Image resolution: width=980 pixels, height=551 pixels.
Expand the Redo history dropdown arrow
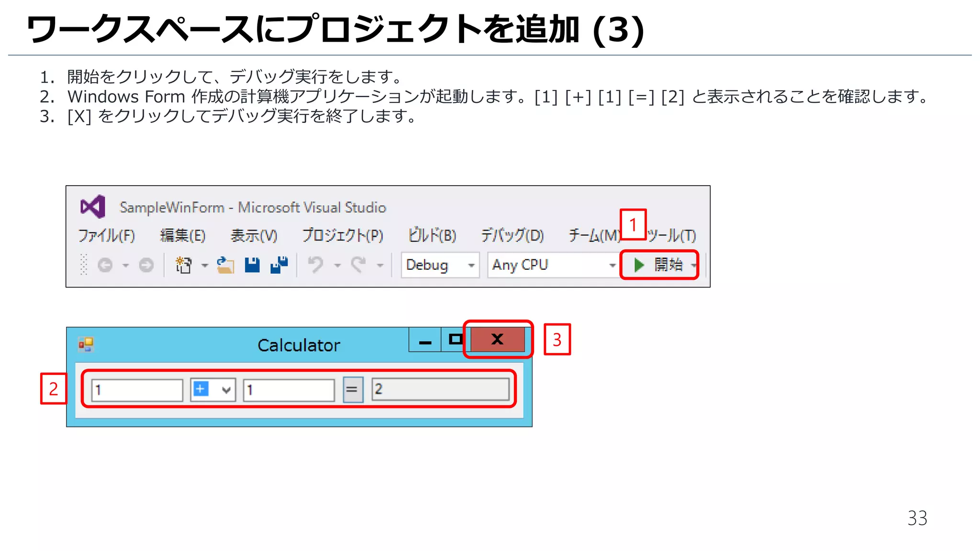(380, 265)
